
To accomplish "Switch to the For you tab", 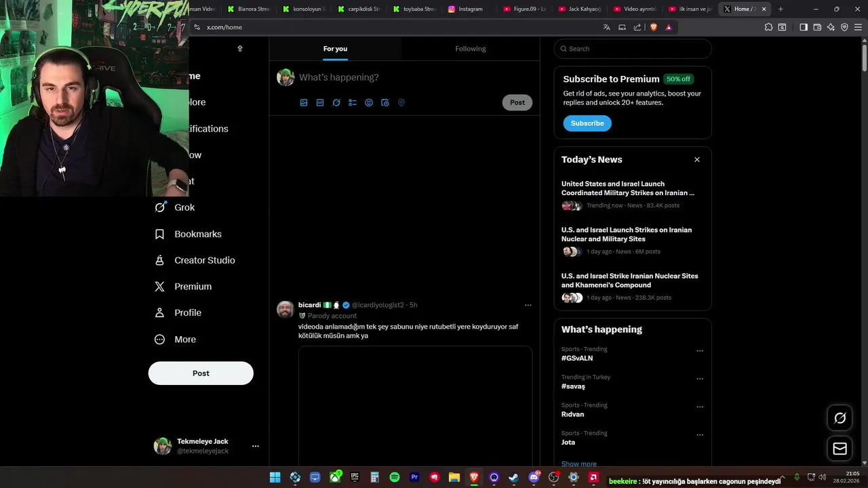I will coord(335,49).
